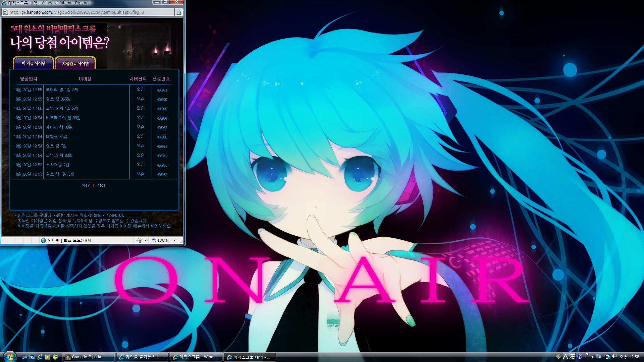Click the shield security tray icon
Screen dimensions: 644x362
(558, 357)
